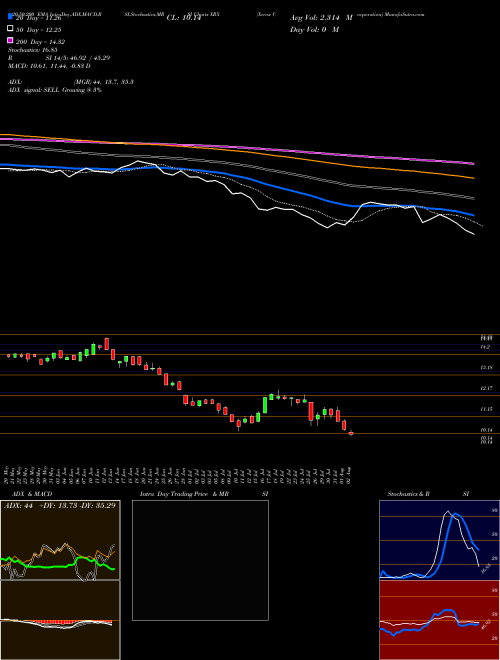Click the magenta 200 Day legend swatch
Screen dimensions: 500x660
click(10, 41)
